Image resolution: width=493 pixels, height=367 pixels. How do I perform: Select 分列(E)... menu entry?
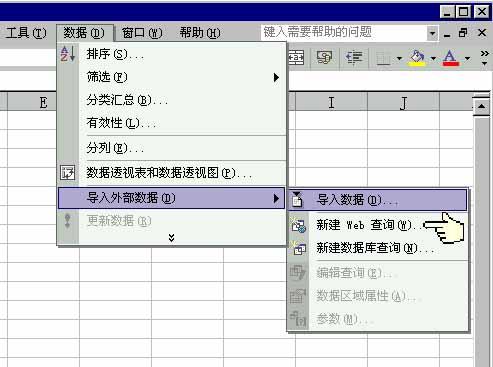(x=172, y=148)
